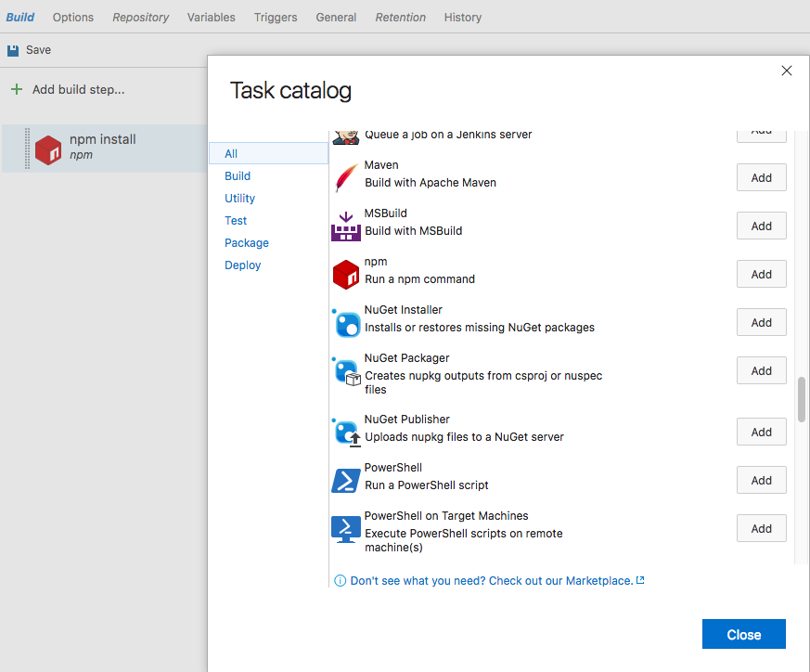This screenshot has height=672, width=810.
Task: Click the 'NuGet Packager' task title
Action: (406, 357)
